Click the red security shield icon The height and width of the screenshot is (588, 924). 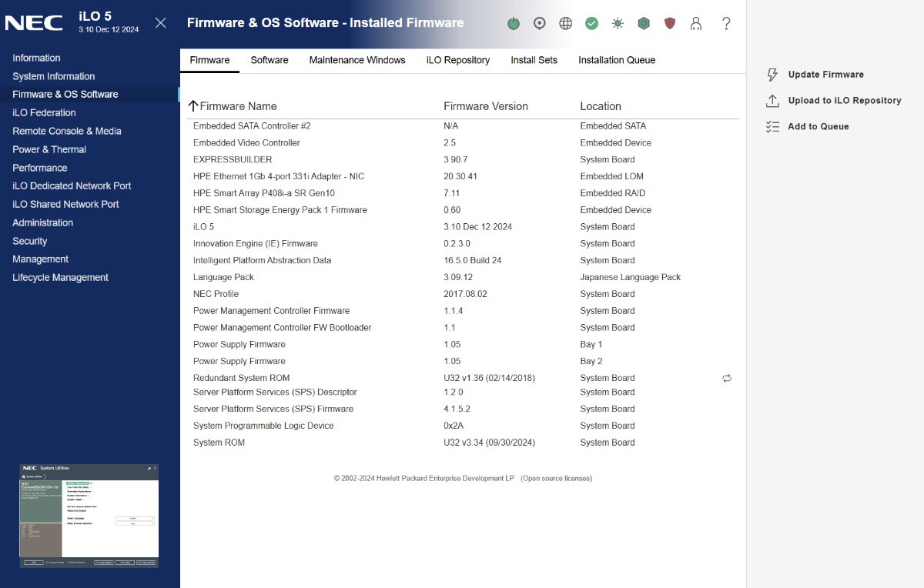click(670, 23)
